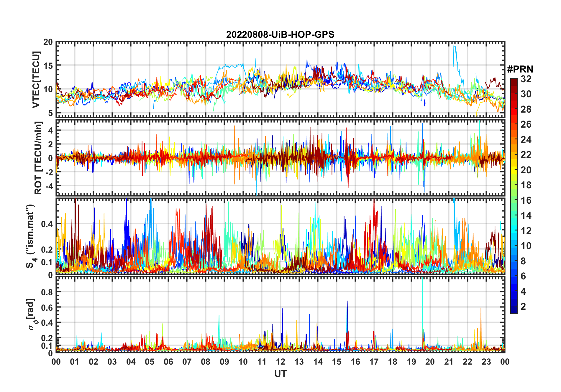Select UT axis hour label 05
The height and width of the screenshot is (392, 561).
pyautogui.click(x=150, y=362)
